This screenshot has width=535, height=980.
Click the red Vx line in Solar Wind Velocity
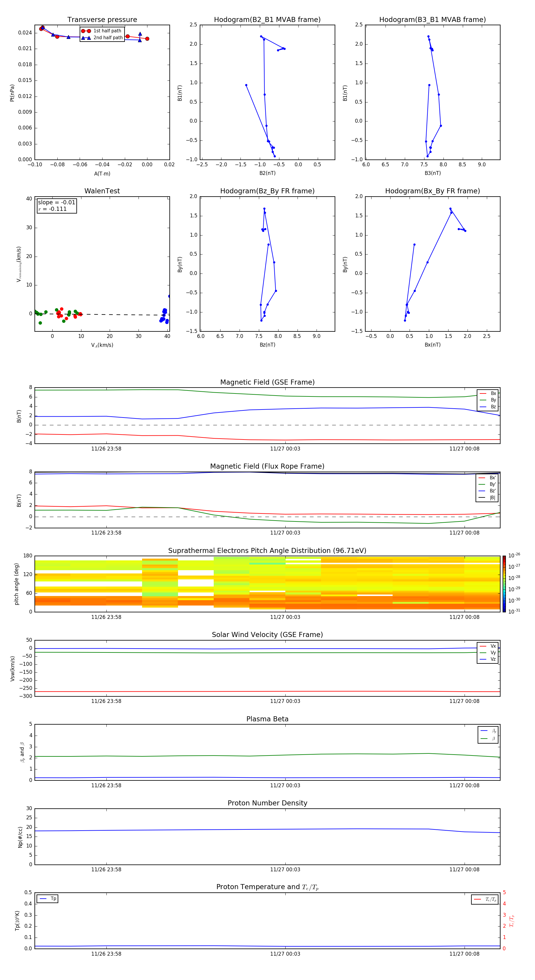point(267,691)
